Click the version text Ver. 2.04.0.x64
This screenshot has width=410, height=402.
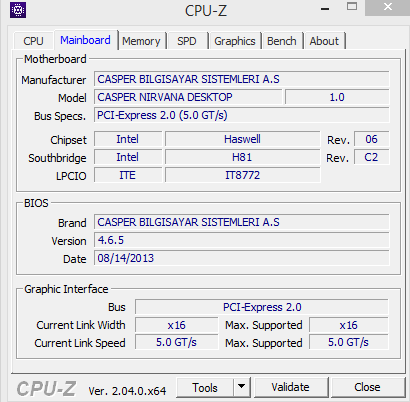(127, 391)
